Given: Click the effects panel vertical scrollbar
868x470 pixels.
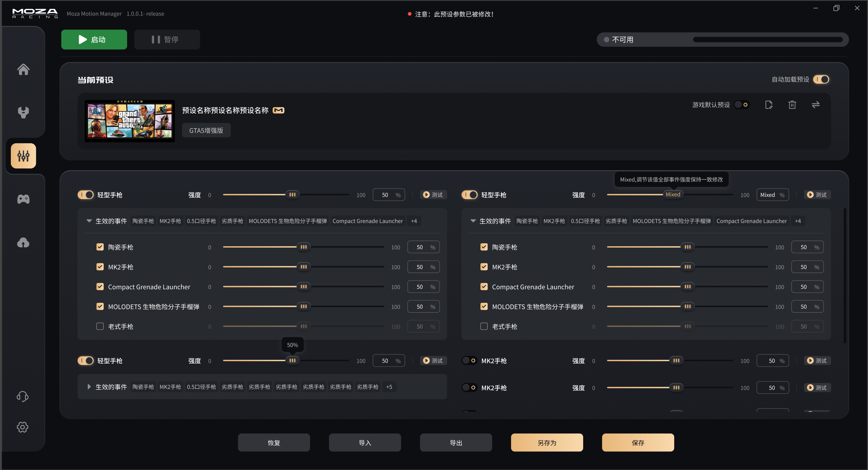Looking at the screenshot, I should click(x=845, y=276).
